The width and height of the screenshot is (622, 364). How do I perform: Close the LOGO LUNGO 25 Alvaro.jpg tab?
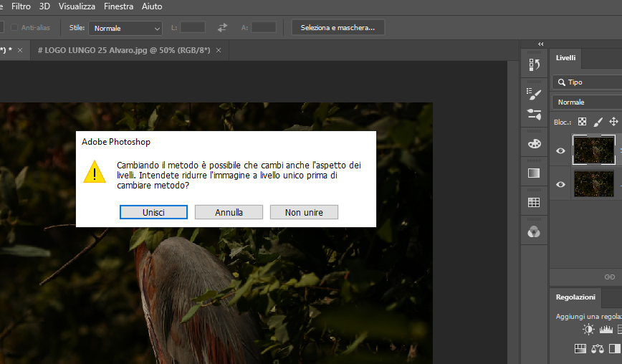click(219, 50)
